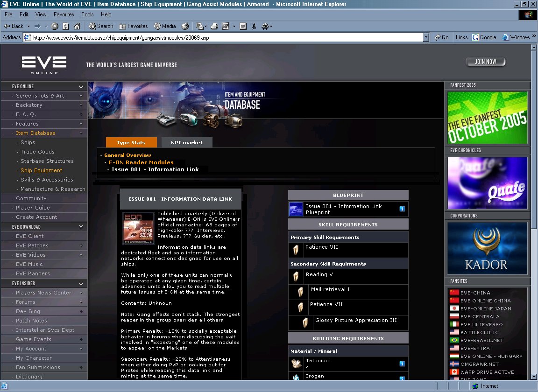Open the View menu
Image resolution: width=538 pixels, height=392 pixels.
pos(41,14)
